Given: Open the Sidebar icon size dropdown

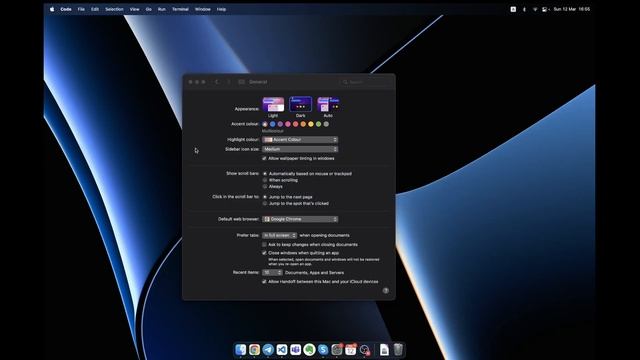Looking at the screenshot, I should [x=300, y=149].
